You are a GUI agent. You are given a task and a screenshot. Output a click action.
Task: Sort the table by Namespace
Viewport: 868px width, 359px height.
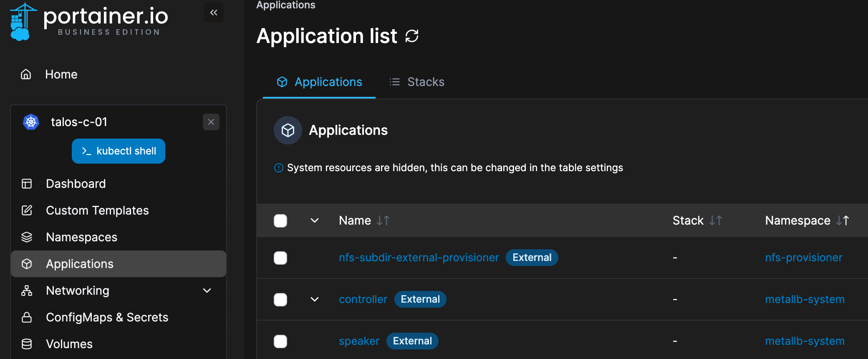807,220
